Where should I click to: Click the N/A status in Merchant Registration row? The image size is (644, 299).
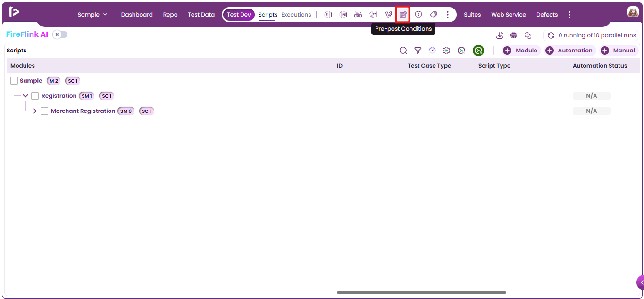(592, 111)
